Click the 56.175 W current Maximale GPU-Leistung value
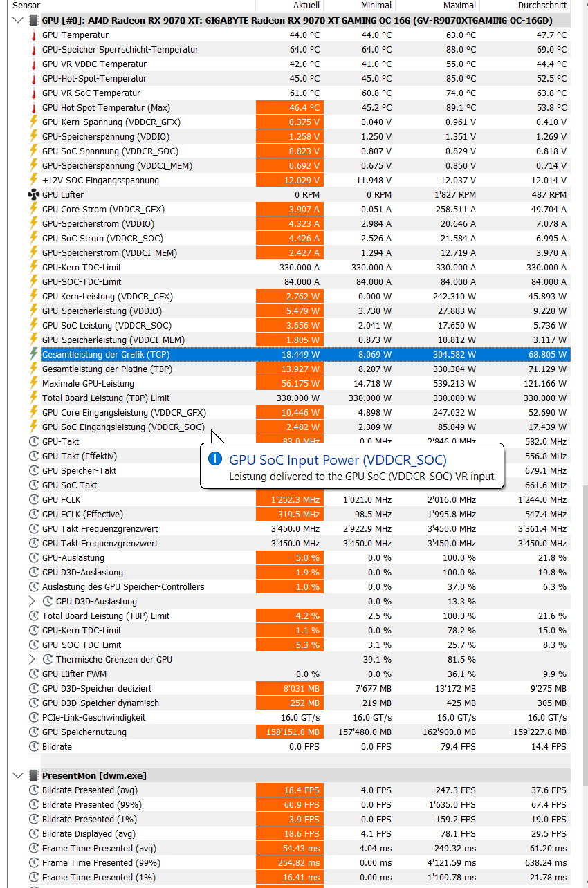588x888 pixels. coord(301,383)
